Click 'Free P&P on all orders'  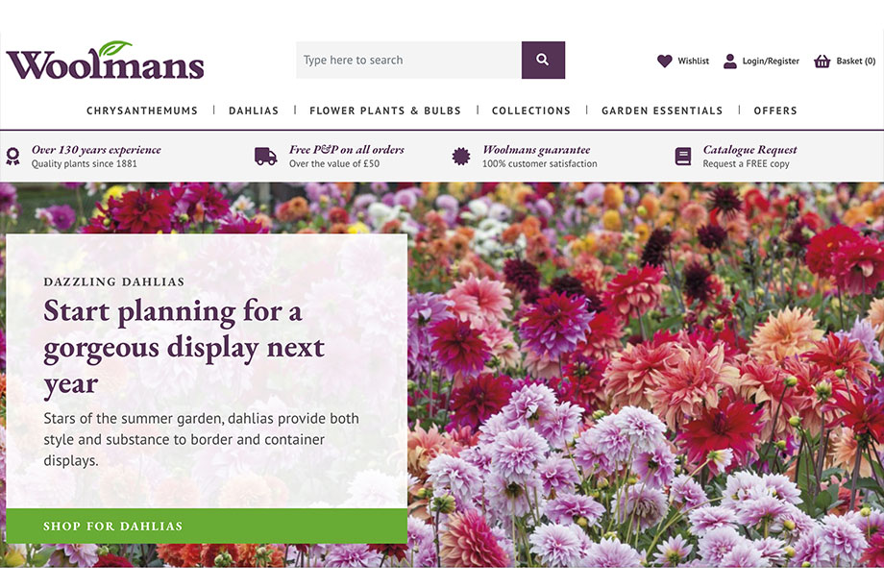point(347,149)
